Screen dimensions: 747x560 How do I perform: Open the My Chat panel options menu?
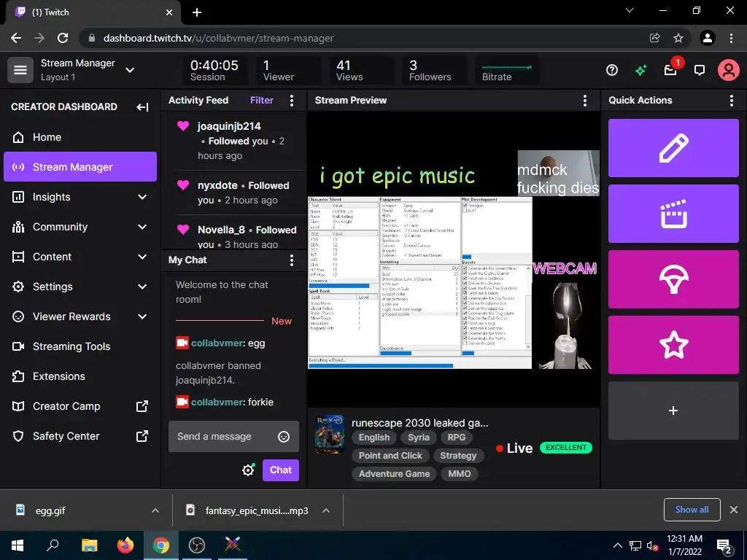292,260
